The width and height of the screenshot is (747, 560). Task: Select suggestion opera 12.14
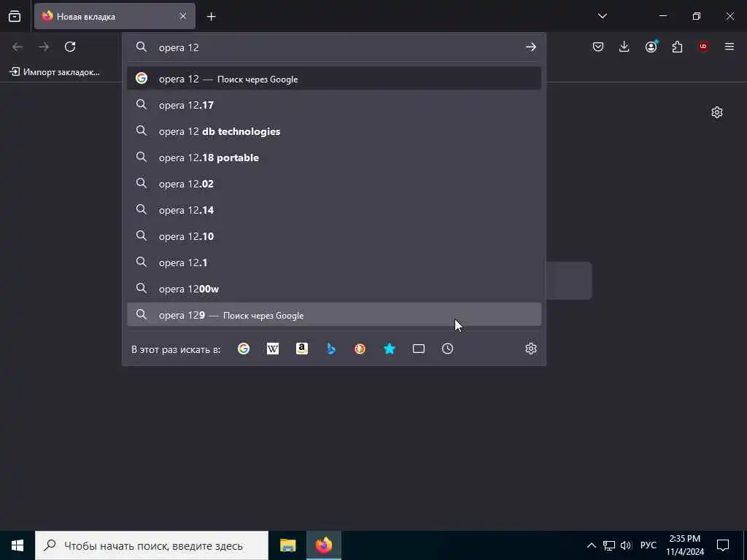click(x=334, y=209)
